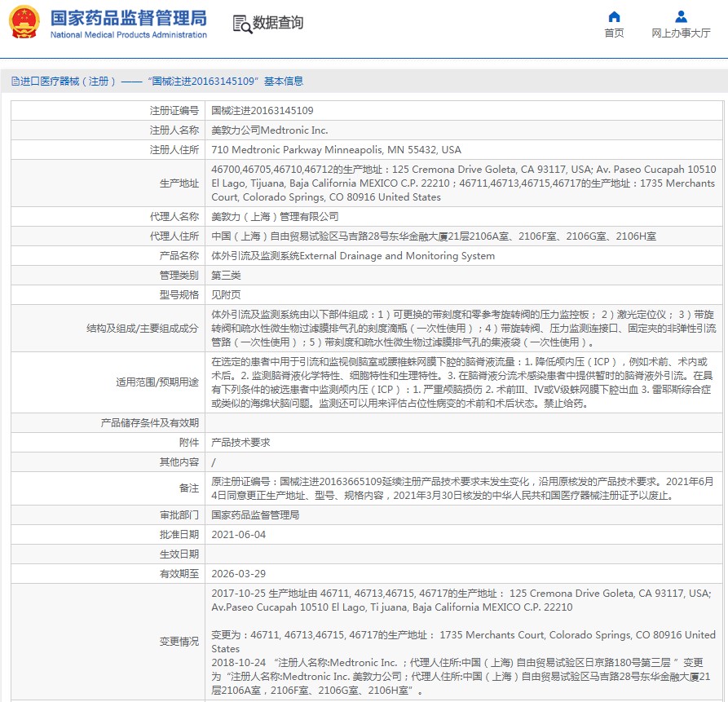Open 网上办事大厅 user icon

681,16
